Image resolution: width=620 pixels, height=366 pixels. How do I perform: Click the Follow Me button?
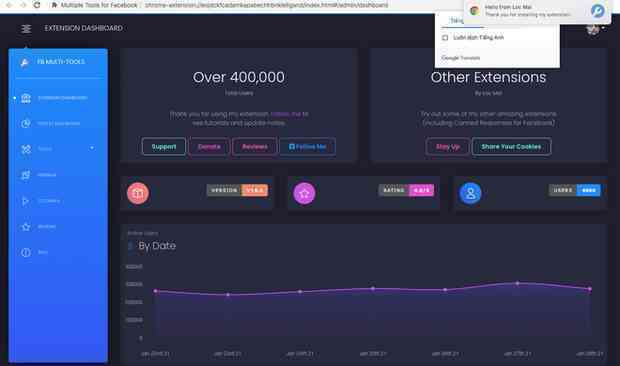click(x=308, y=147)
